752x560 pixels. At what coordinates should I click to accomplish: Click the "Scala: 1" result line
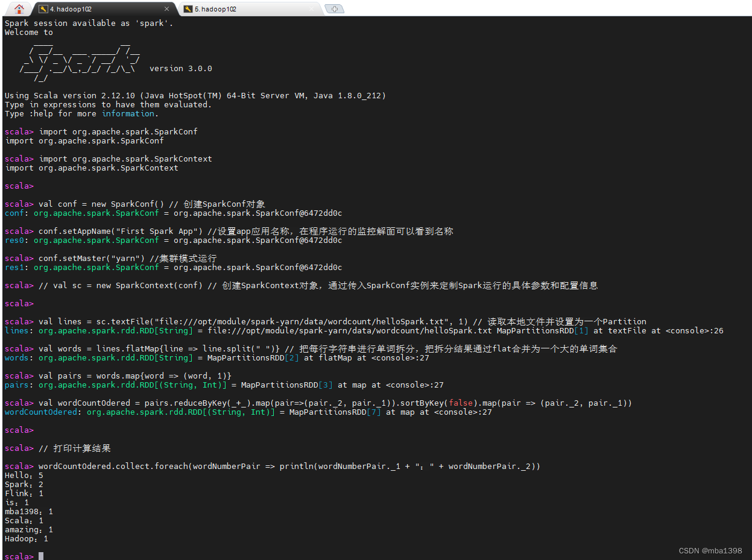point(24,521)
